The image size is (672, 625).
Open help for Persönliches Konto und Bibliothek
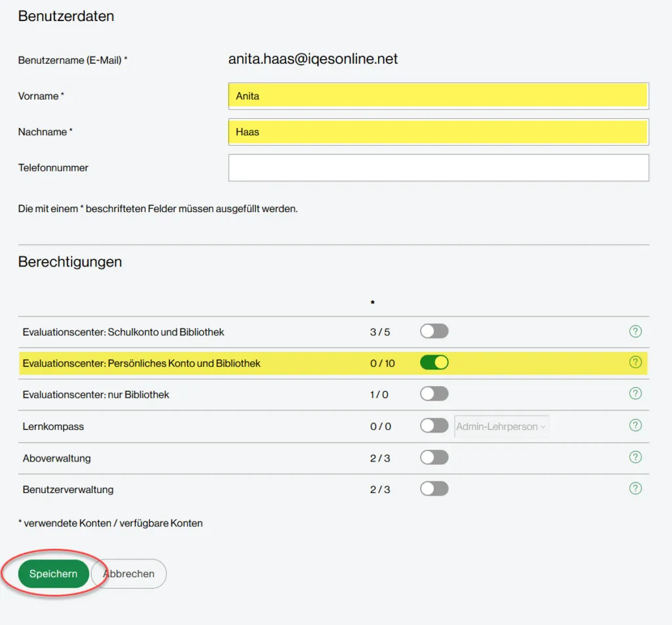tap(635, 362)
